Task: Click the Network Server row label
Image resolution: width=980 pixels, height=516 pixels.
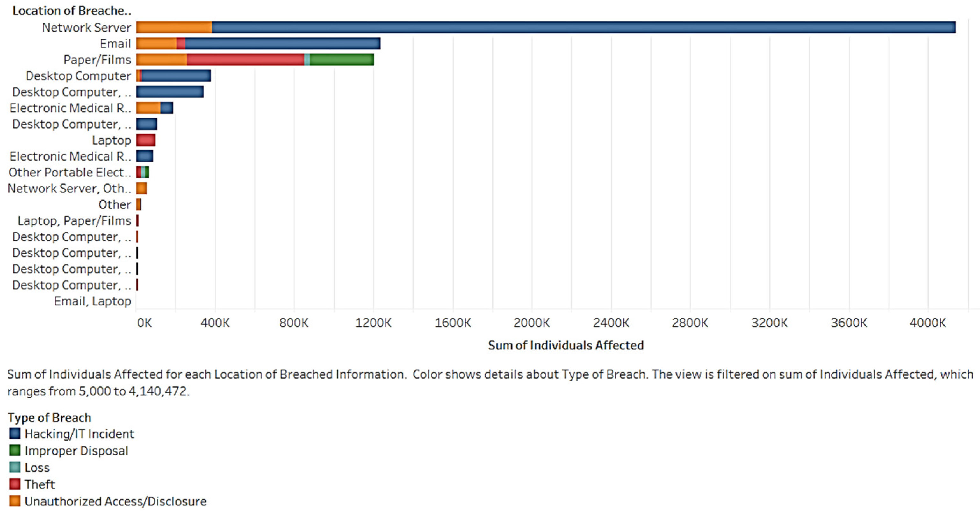Action: click(x=86, y=27)
